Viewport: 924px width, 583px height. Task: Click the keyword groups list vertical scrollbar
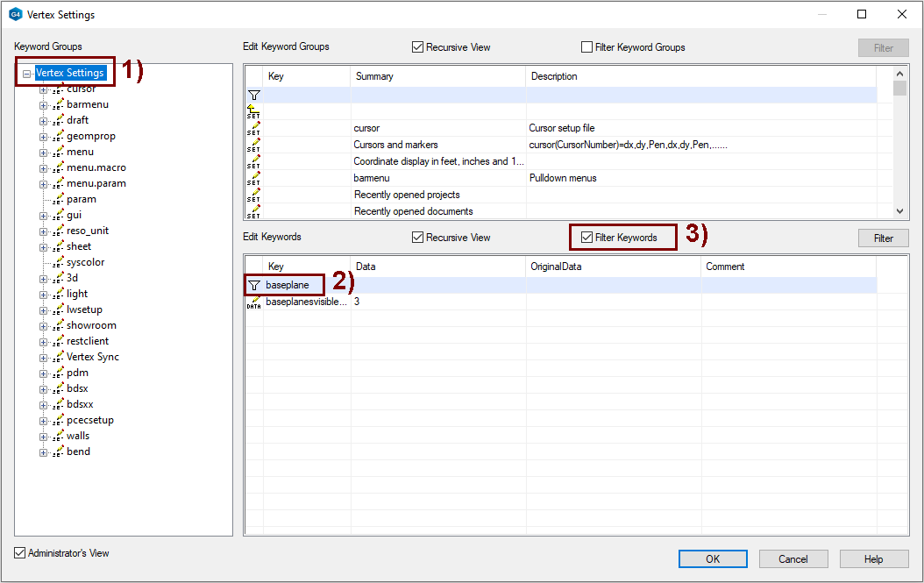click(x=899, y=140)
